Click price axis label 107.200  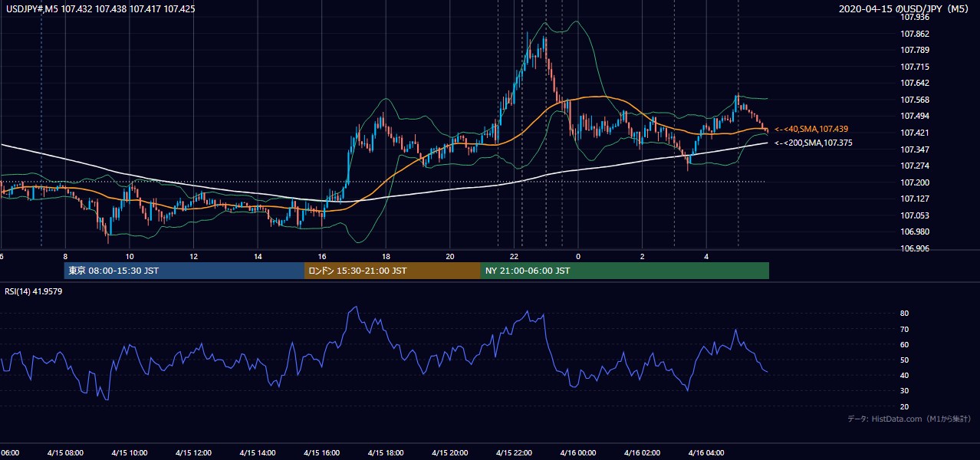tap(915, 182)
